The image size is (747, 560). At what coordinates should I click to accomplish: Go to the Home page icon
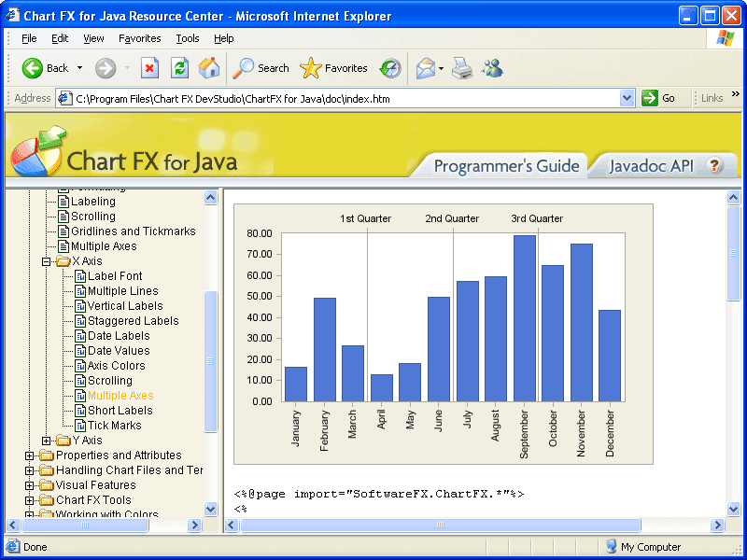tap(209, 68)
